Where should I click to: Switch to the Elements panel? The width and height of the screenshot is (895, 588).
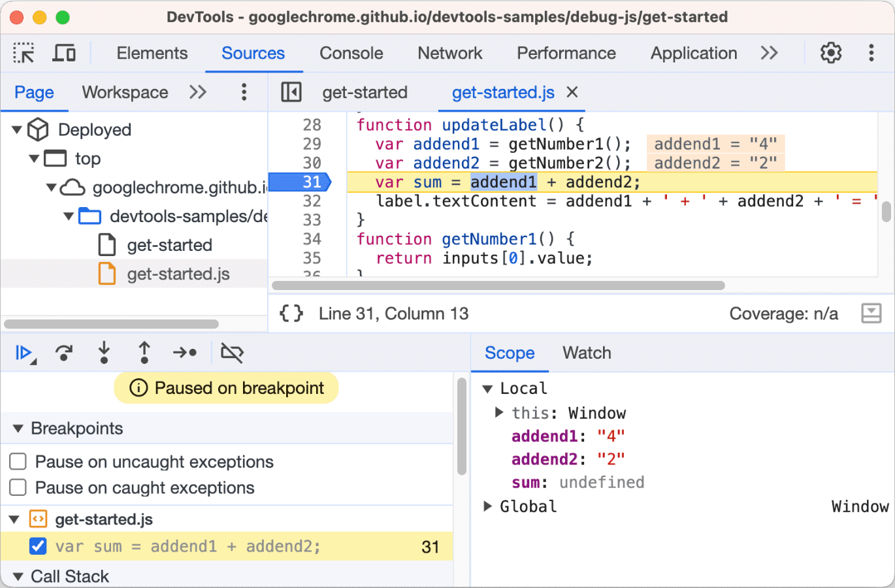[152, 53]
